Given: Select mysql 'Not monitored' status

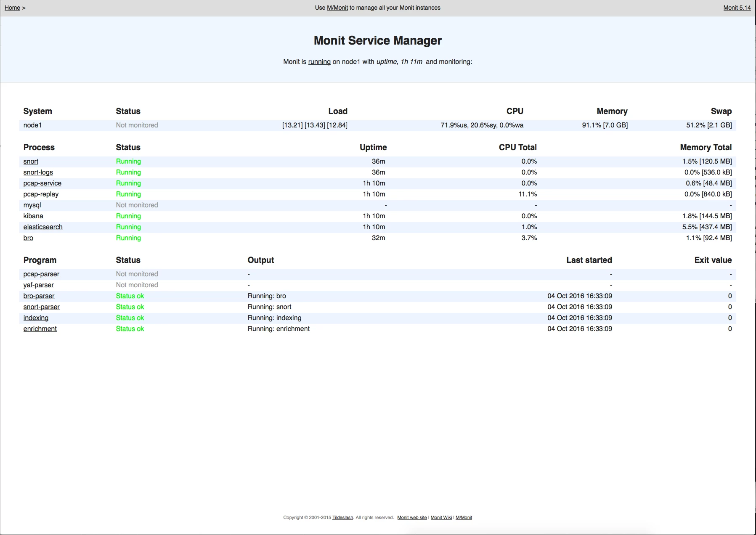Looking at the screenshot, I should 137,205.
